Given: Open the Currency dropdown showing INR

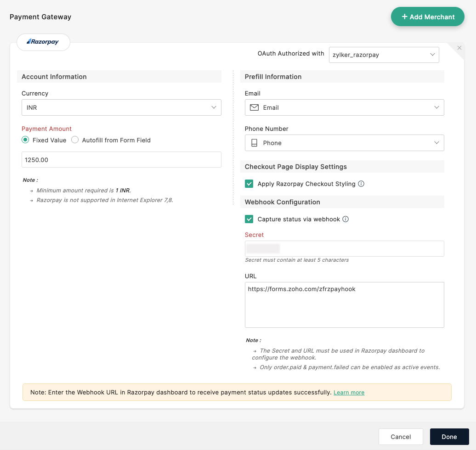Looking at the screenshot, I should [121, 107].
